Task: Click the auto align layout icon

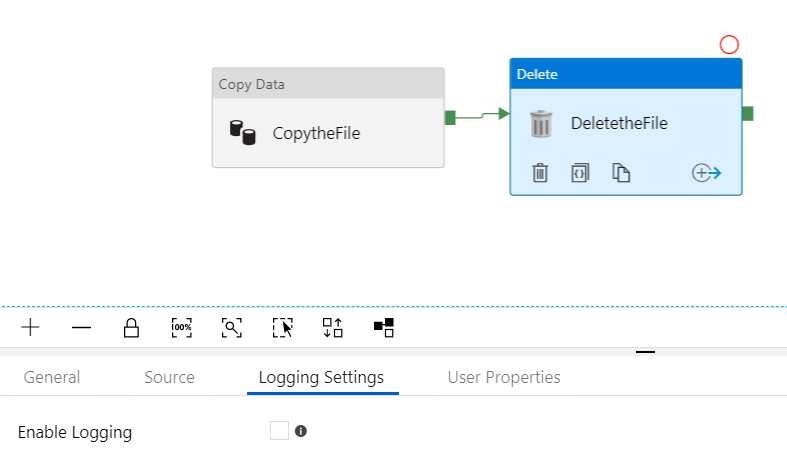Action: pos(332,328)
